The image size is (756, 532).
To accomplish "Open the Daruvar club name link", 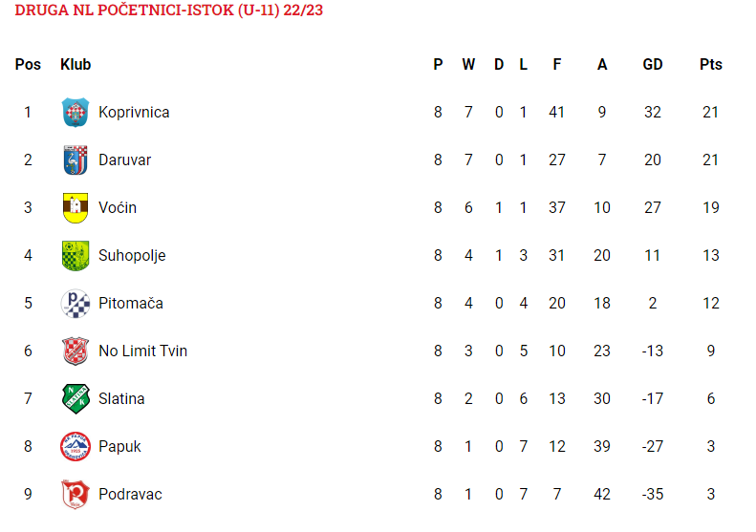I will click(125, 160).
